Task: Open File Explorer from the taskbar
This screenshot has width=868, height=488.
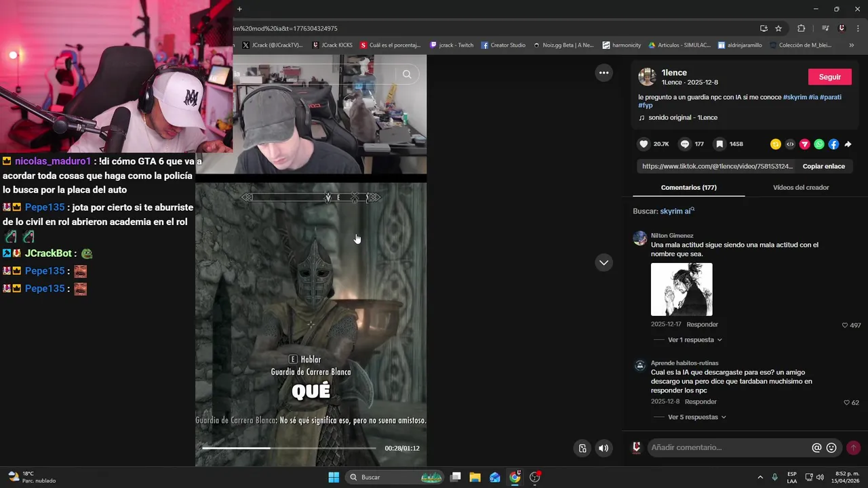Action: click(475, 477)
